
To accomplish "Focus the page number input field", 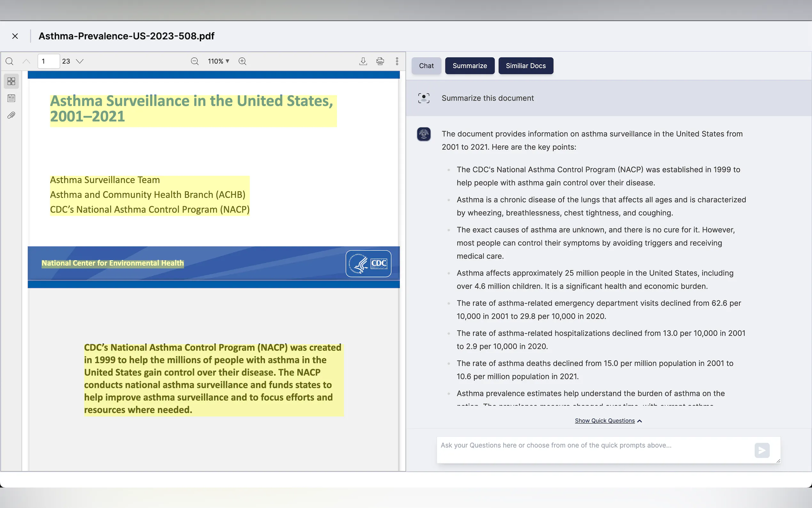I will pos(49,61).
